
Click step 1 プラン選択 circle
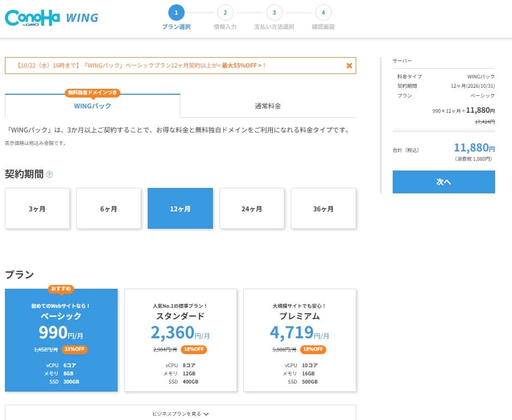click(x=176, y=13)
